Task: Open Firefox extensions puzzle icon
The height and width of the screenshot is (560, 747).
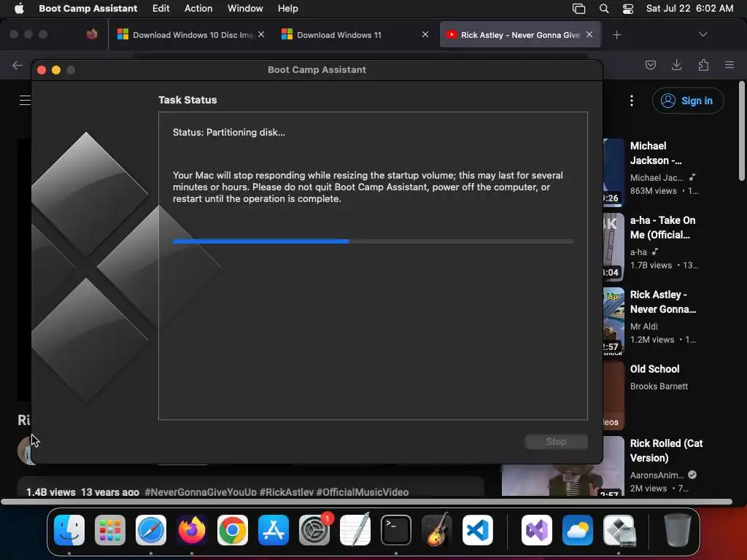Action: click(x=703, y=65)
